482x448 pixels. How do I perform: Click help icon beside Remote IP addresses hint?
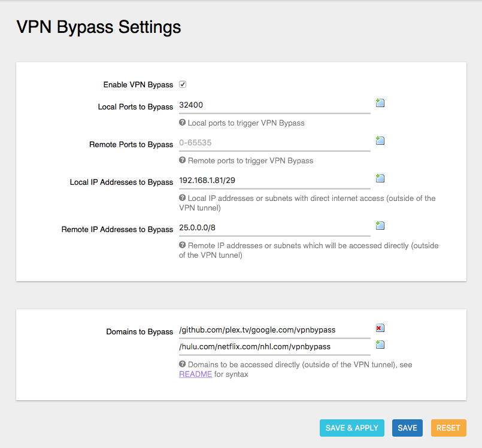[x=183, y=245]
